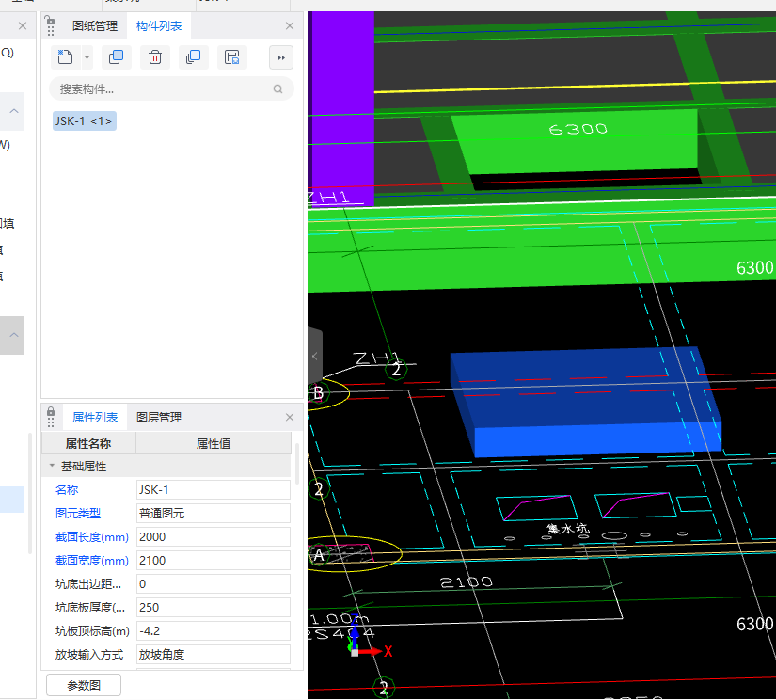Click the 集水坑 label in drawing
The height and width of the screenshot is (700, 776).
568,529
